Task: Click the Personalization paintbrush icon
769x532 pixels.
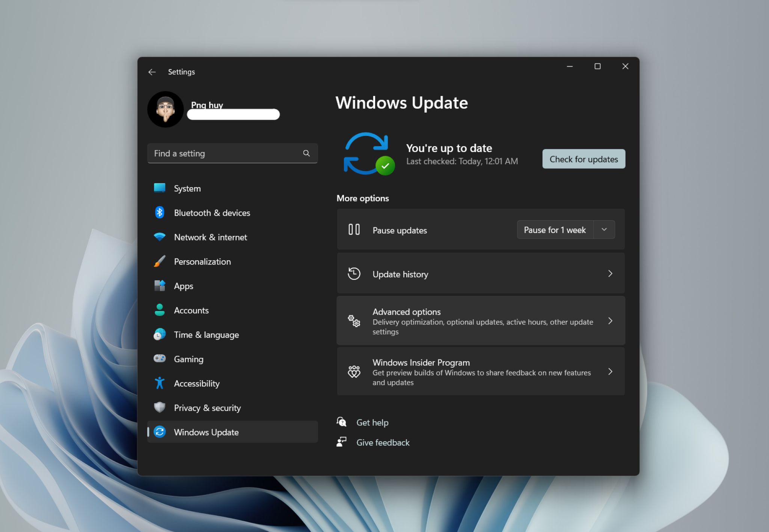Action: point(160,261)
